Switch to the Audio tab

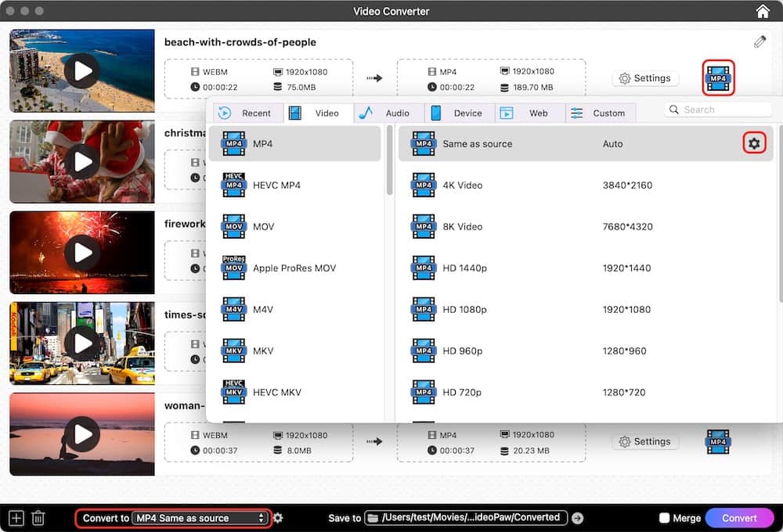coord(388,113)
